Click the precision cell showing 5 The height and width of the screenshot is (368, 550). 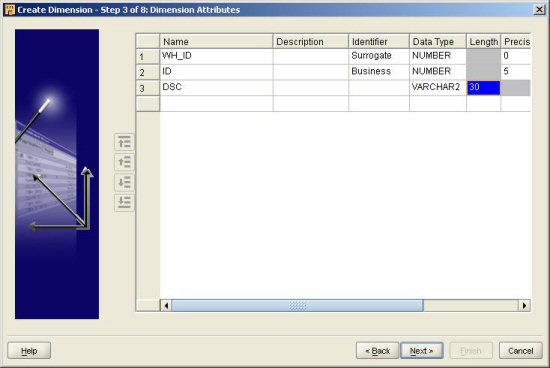click(516, 72)
